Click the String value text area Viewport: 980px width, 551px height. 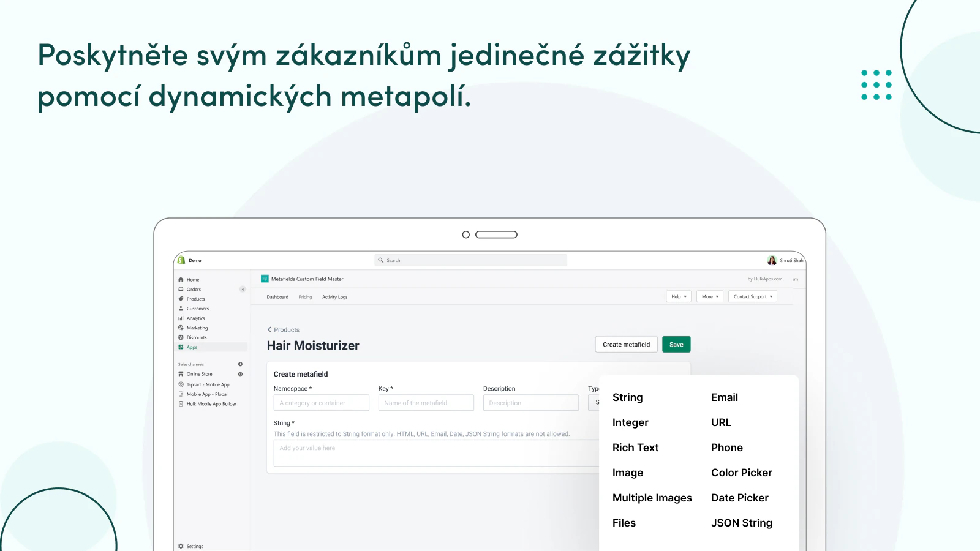[x=436, y=453]
